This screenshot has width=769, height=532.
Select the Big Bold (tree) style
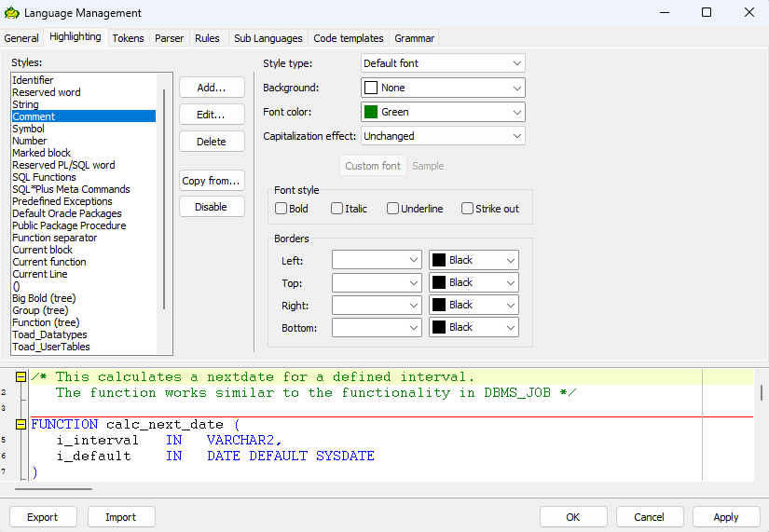pyautogui.click(x=84, y=298)
